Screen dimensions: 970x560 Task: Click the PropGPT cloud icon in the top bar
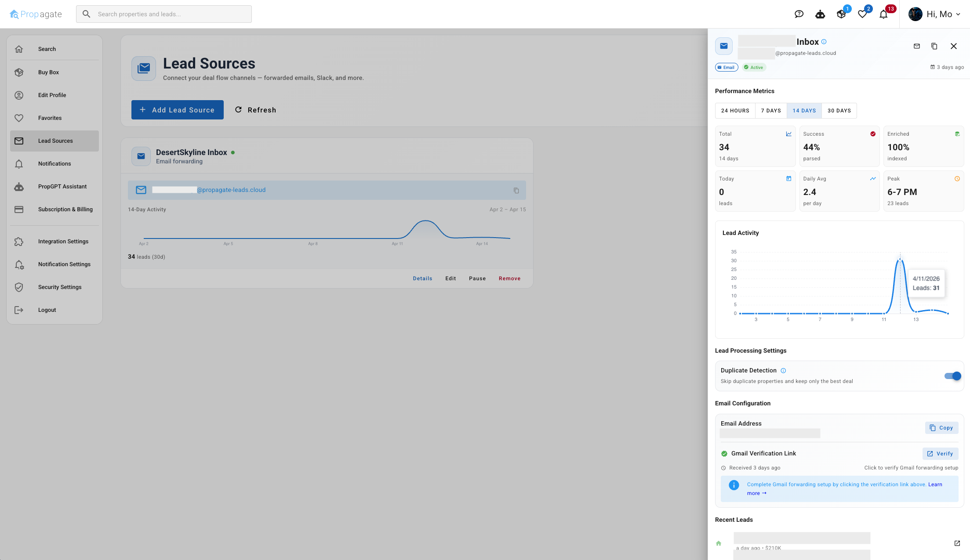[x=820, y=14]
